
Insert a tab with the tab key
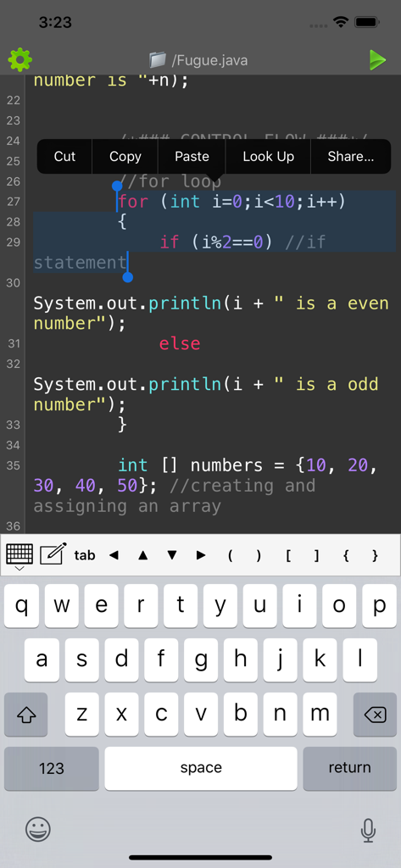point(85,555)
